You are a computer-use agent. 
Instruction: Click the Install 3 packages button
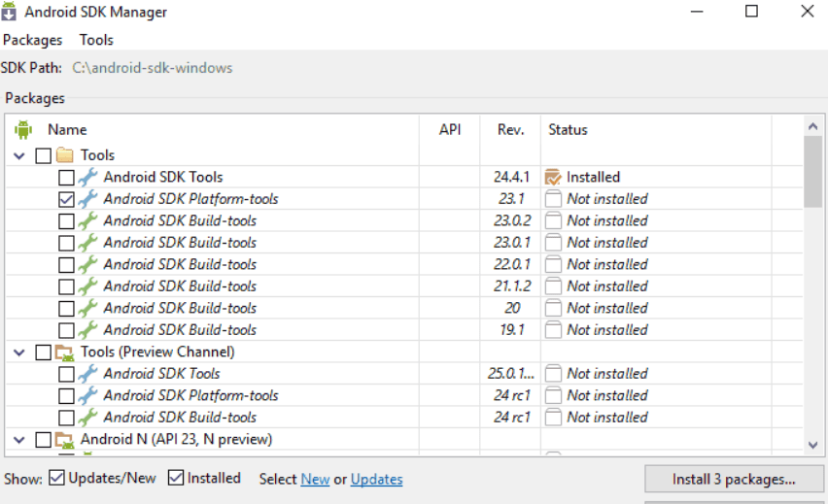tap(734, 479)
